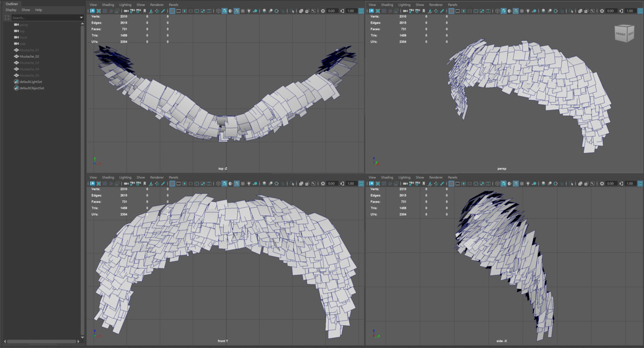Click the Wireframe cube icon in the top -Z panel

218,11
